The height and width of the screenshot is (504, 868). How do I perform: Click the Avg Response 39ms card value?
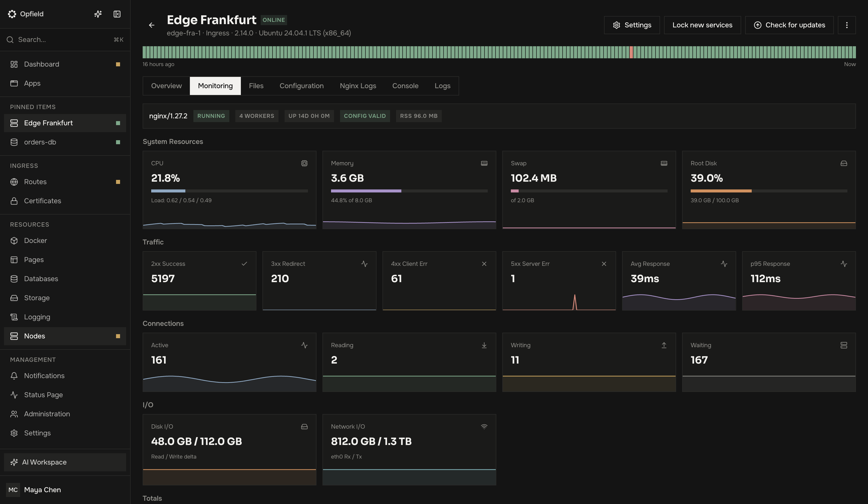point(644,279)
